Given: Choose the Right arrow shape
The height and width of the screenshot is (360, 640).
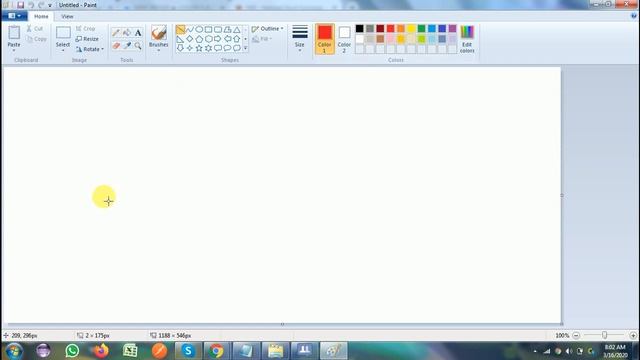Looking at the screenshot, I should [x=218, y=39].
